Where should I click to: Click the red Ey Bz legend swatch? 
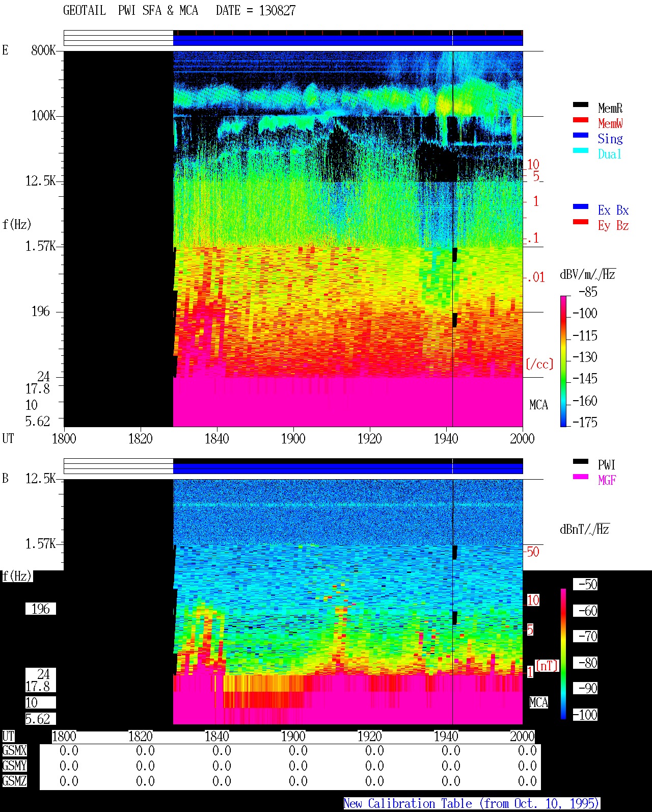[581, 222]
